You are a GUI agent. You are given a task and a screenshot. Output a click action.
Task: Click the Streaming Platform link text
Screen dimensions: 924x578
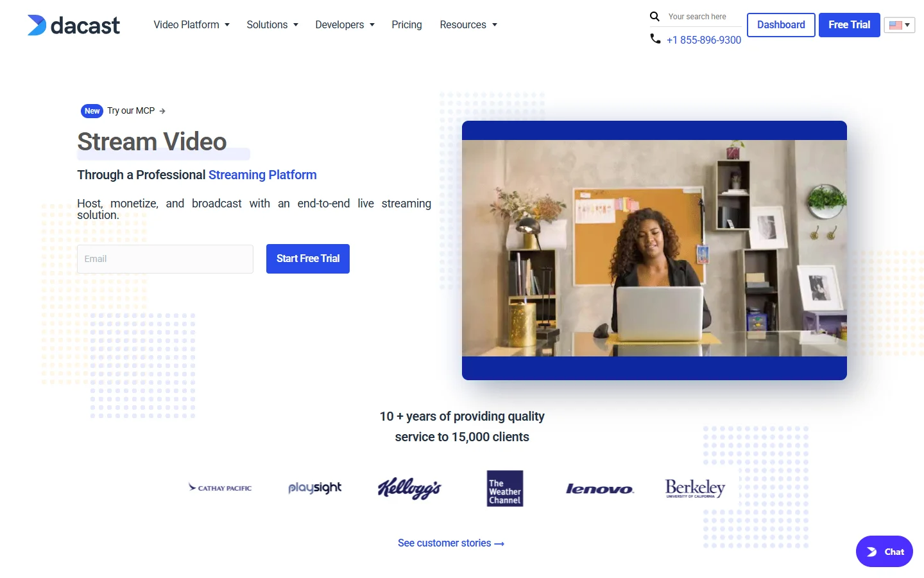coord(262,175)
